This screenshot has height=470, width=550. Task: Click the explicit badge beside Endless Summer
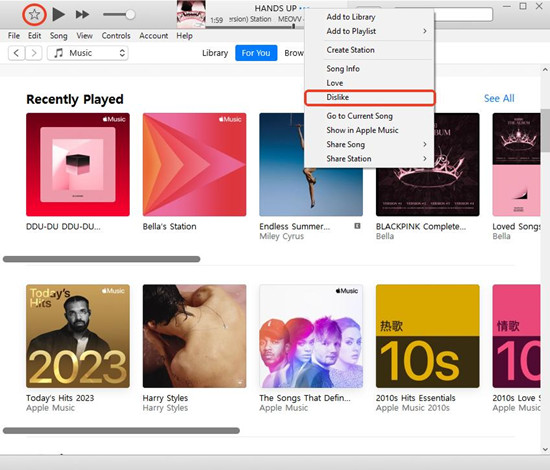[x=357, y=226]
